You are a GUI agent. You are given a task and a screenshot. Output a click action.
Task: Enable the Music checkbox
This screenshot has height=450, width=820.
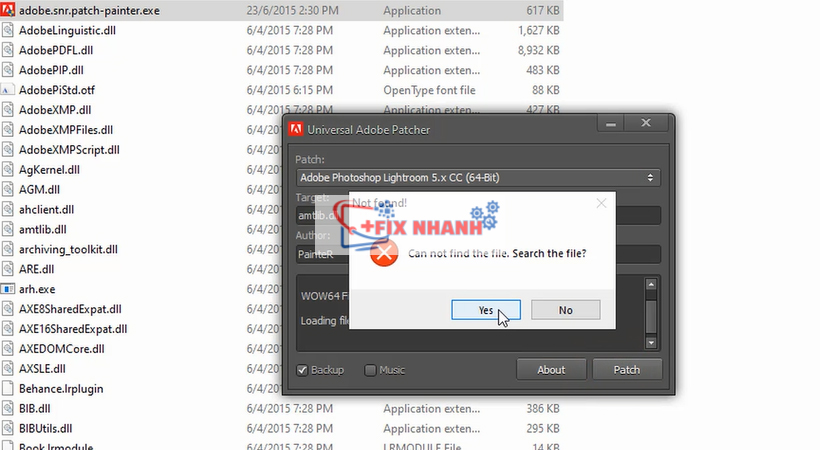tap(370, 370)
